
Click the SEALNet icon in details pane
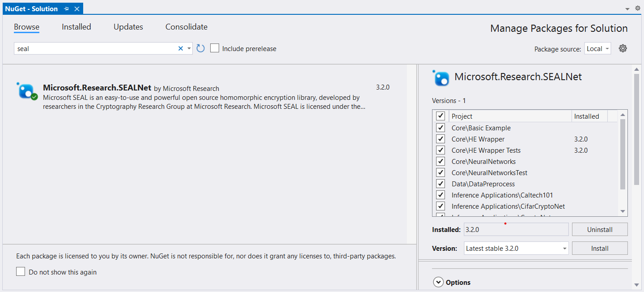441,78
